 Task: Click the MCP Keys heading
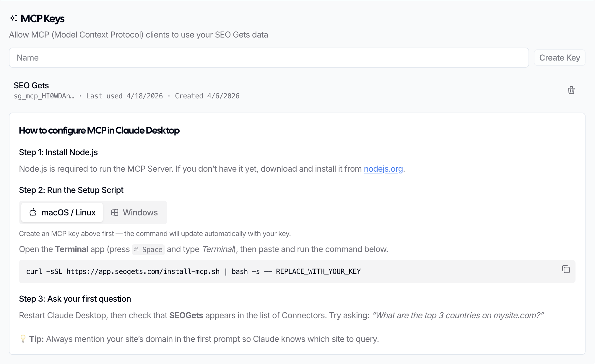tap(43, 19)
